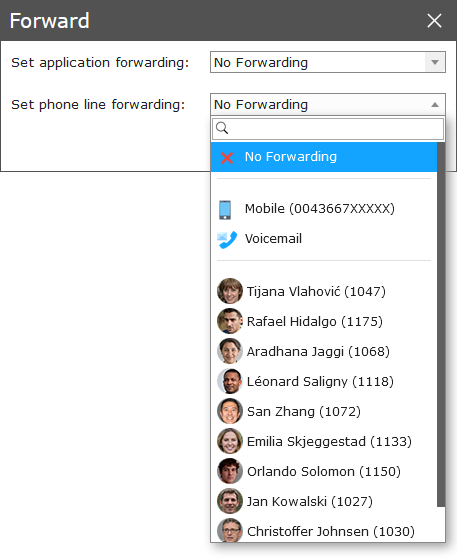Click the magnifier icon in search box
The image size is (457, 558).
coord(222,128)
